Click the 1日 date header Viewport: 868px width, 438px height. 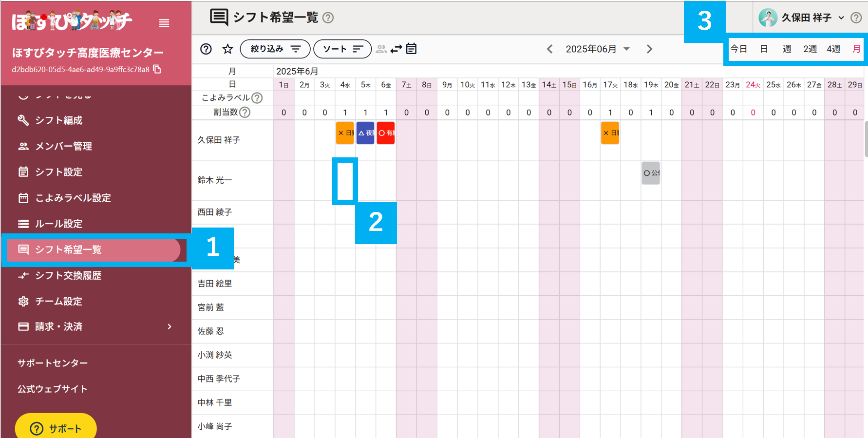tap(283, 85)
